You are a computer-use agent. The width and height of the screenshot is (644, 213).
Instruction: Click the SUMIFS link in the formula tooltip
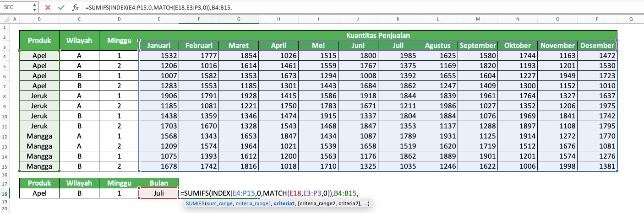pyautogui.click(x=195, y=204)
